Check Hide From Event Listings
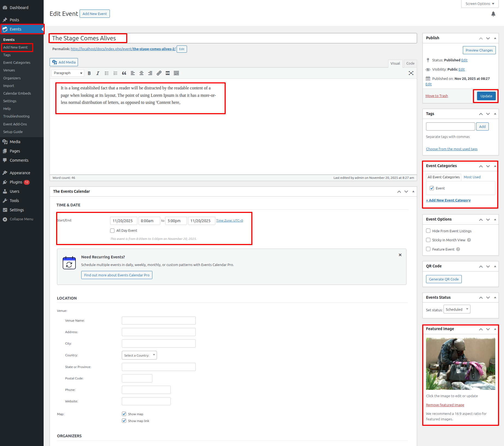This screenshot has width=504, height=446. pyautogui.click(x=428, y=231)
